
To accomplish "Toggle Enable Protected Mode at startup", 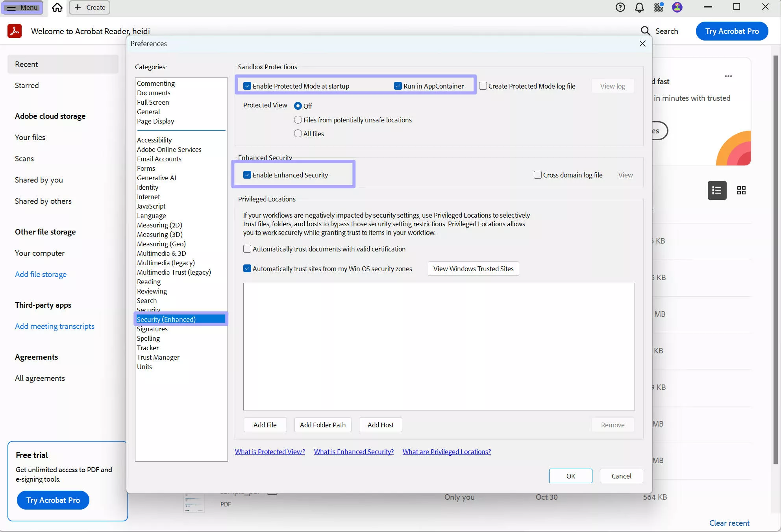I will 247,85.
